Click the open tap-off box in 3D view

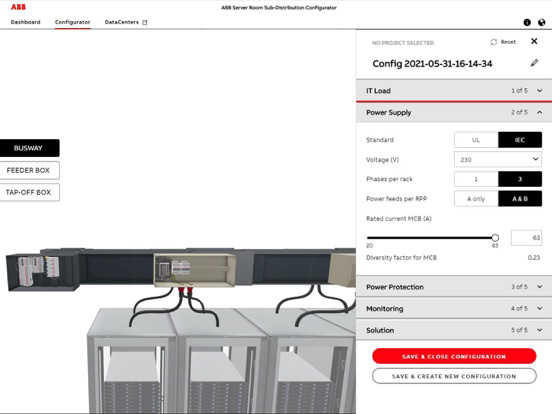click(195, 270)
